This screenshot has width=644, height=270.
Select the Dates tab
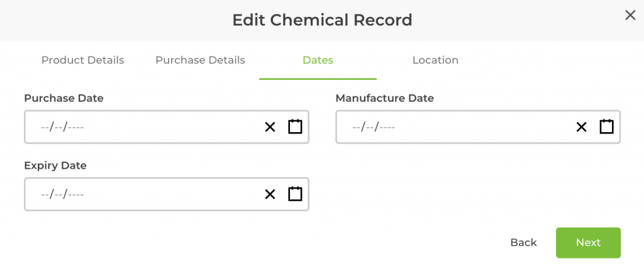coord(318,60)
